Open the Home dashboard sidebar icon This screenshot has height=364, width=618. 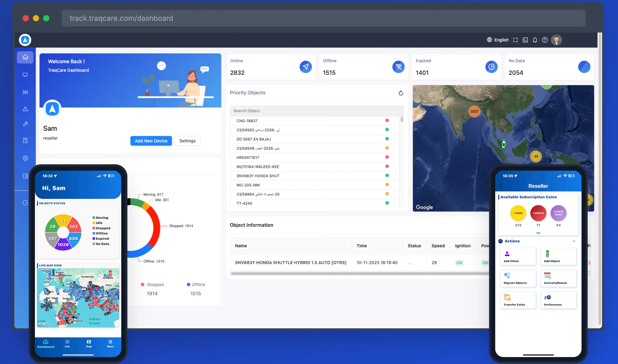point(25,57)
